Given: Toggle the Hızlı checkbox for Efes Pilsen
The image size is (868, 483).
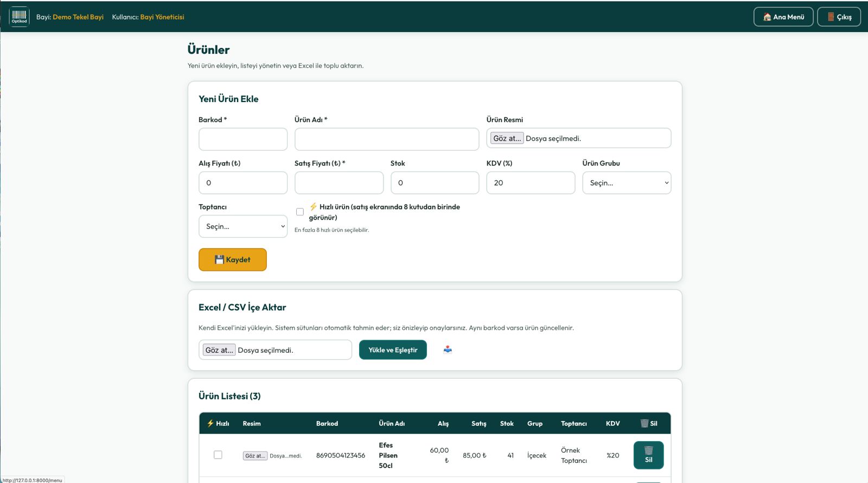Looking at the screenshot, I should coord(218,455).
